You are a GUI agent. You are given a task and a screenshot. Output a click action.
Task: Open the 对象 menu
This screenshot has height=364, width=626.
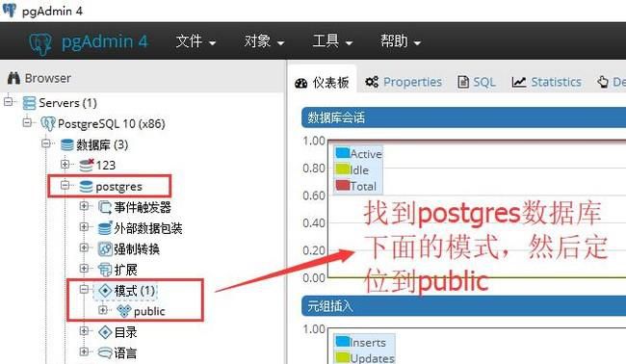point(264,41)
